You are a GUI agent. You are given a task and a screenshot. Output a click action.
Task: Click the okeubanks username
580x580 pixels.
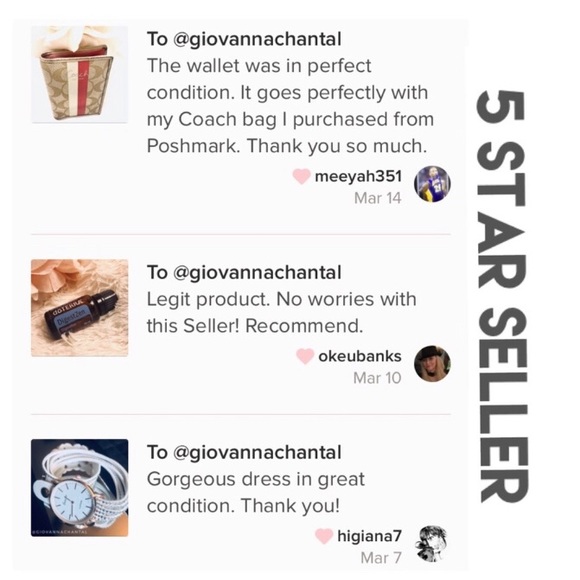[x=360, y=356]
